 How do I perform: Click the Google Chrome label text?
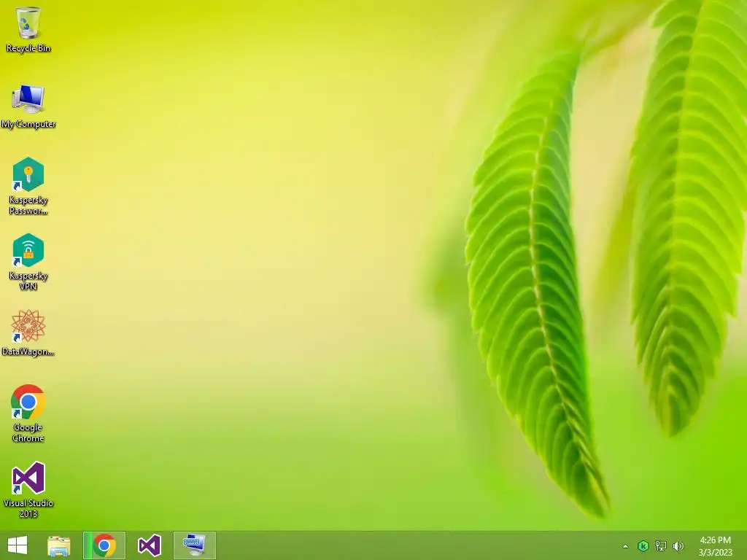(x=28, y=433)
